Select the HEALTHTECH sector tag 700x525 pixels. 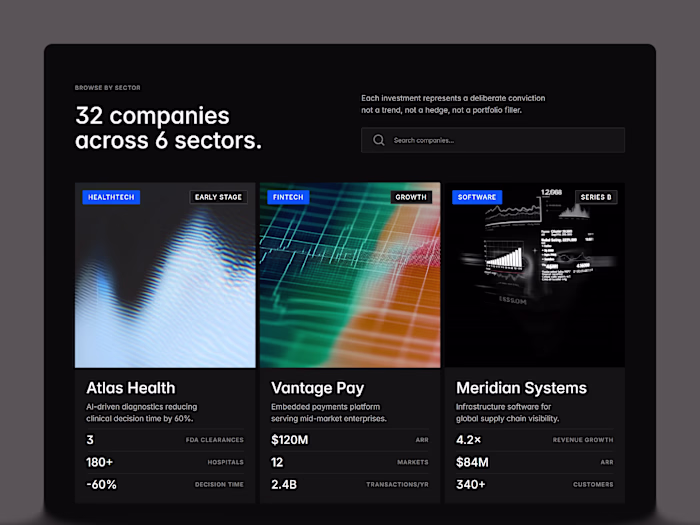pos(111,197)
